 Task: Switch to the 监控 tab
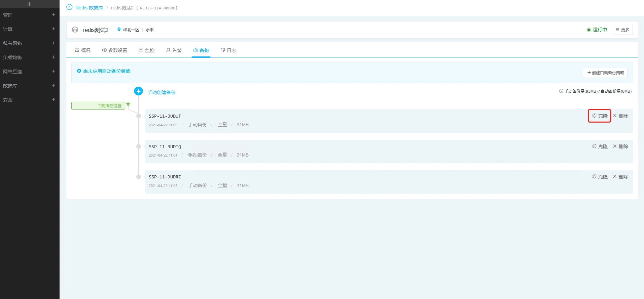click(x=147, y=50)
